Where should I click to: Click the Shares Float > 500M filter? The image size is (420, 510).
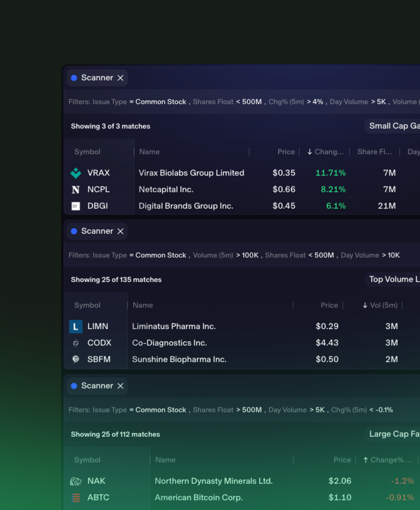point(227,410)
